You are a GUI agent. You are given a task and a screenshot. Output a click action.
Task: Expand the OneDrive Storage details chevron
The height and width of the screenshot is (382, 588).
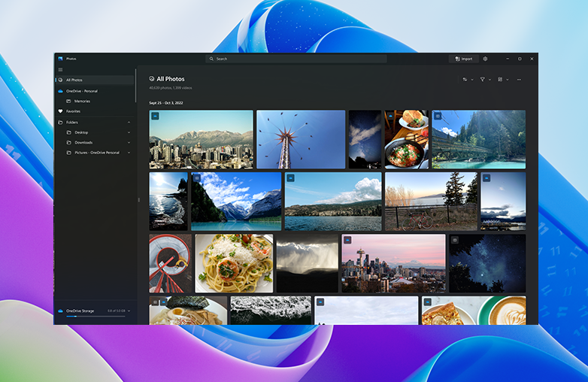click(x=129, y=311)
